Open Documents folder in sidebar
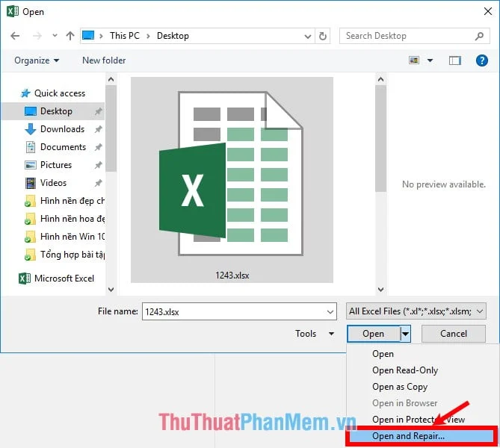Viewport: 500px width, 448px height. point(63,147)
